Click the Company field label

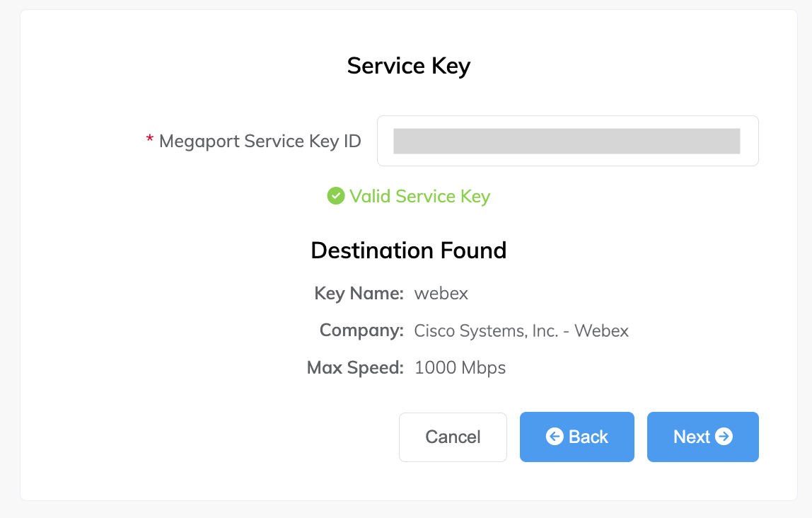coord(361,330)
